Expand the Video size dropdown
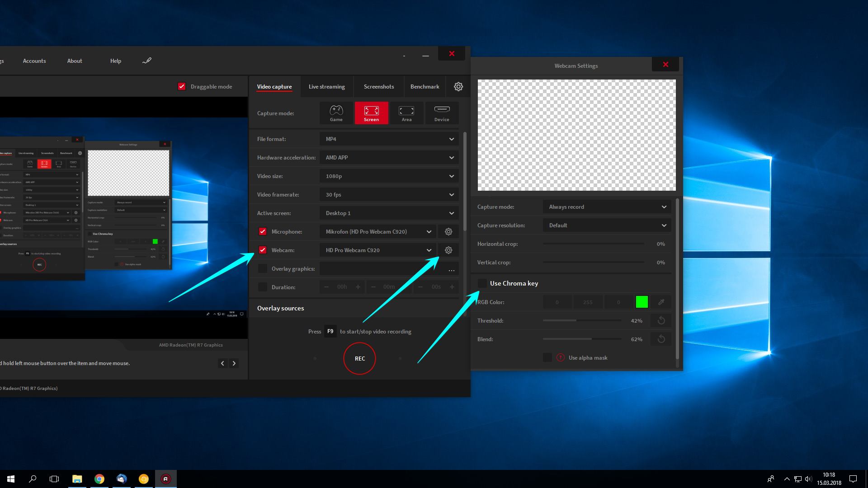This screenshot has height=488, width=868. (389, 176)
